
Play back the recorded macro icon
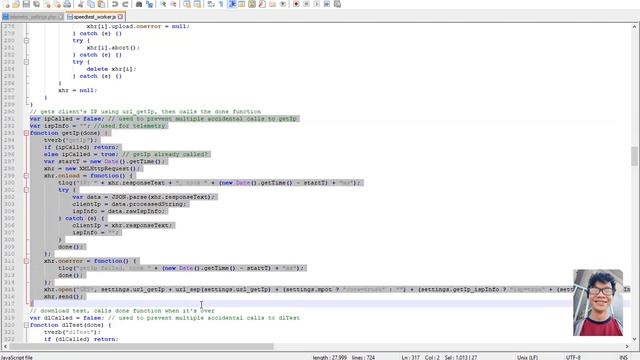point(317,4)
